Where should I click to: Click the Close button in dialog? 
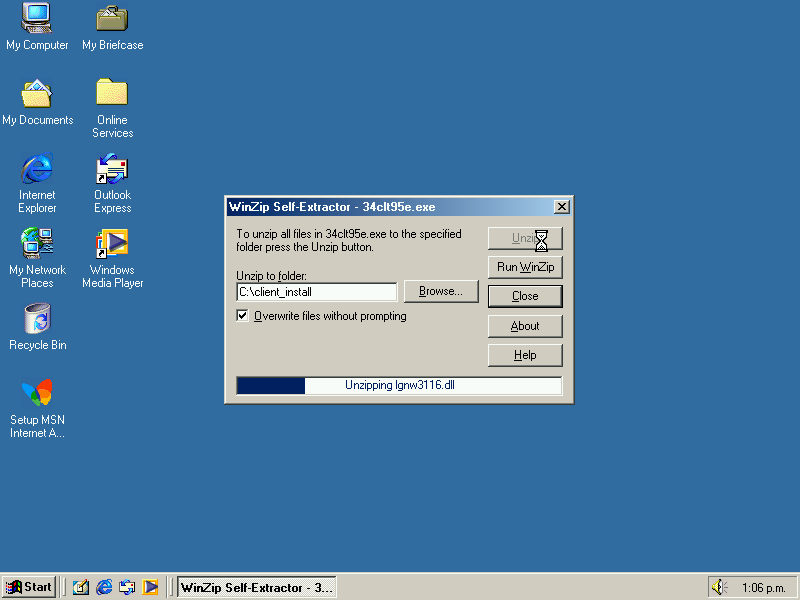pos(525,296)
